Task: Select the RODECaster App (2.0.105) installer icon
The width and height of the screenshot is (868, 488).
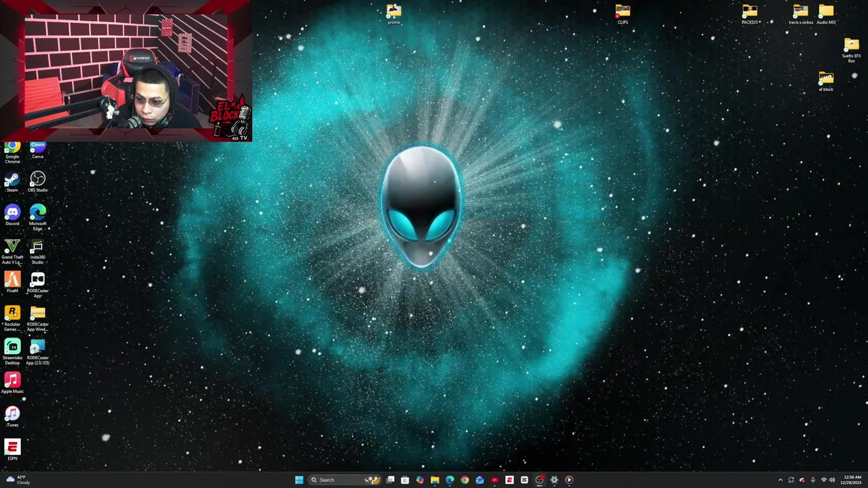Action: pos(37,352)
